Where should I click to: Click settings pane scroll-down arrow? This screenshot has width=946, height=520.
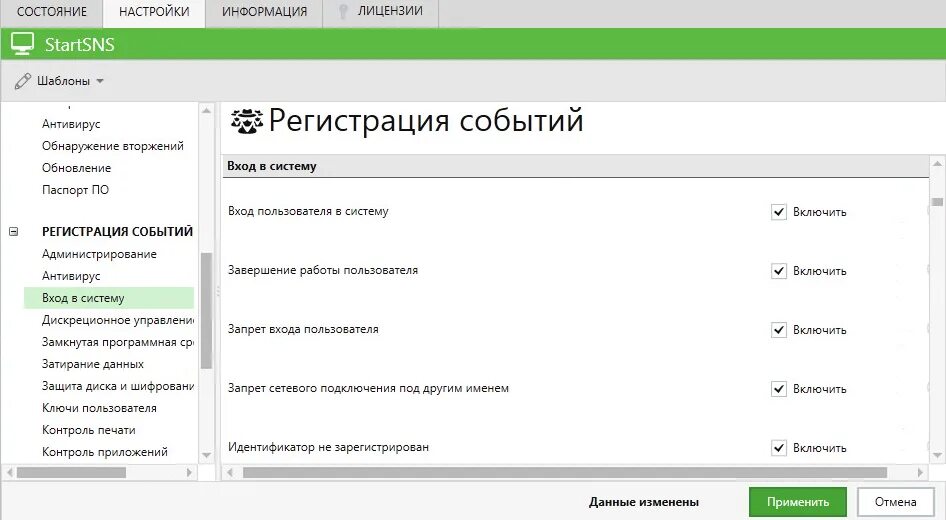[x=937, y=455]
